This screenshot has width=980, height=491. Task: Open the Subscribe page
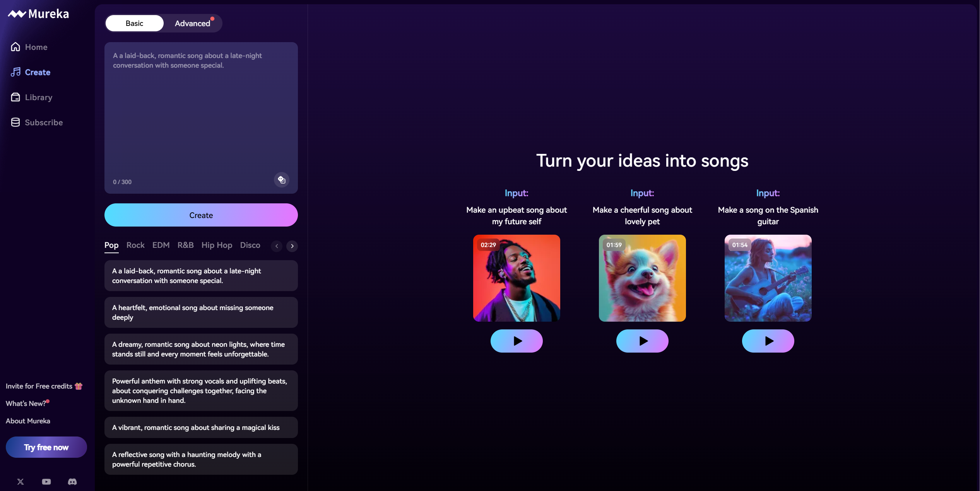(37, 122)
